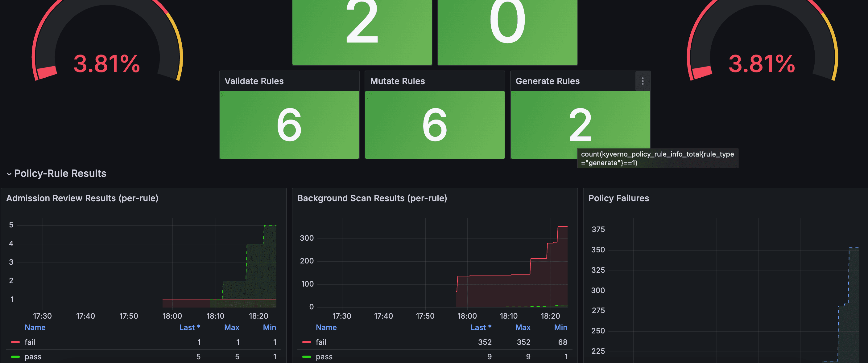Open the Validate Rules panel title
Screen dimensions: 868x363
[254, 81]
